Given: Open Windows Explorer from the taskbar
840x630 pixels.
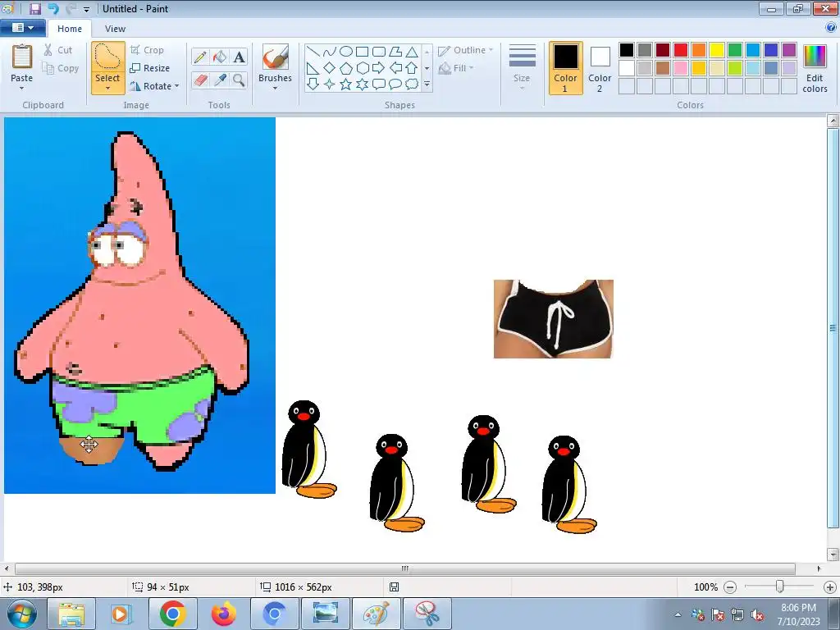Looking at the screenshot, I should point(71,614).
